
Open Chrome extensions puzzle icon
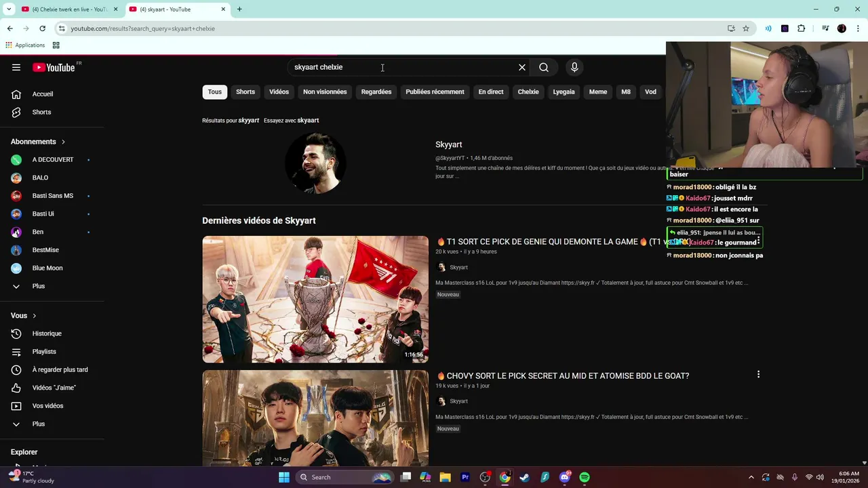pyautogui.click(x=802, y=28)
